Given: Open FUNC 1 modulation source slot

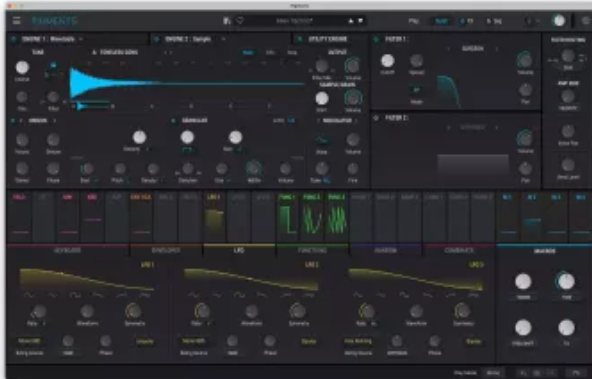Looking at the screenshot, I should pos(288,218).
